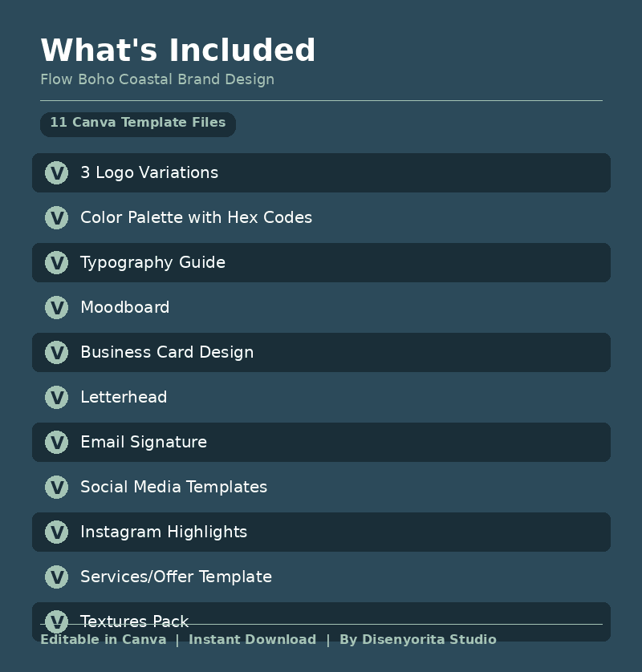Click the Instant Download footer text

[x=252, y=640]
